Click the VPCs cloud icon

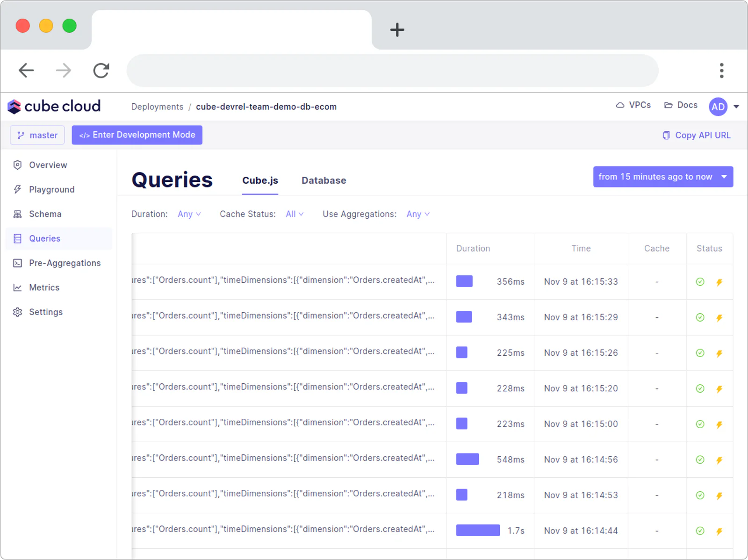pos(620,105)
